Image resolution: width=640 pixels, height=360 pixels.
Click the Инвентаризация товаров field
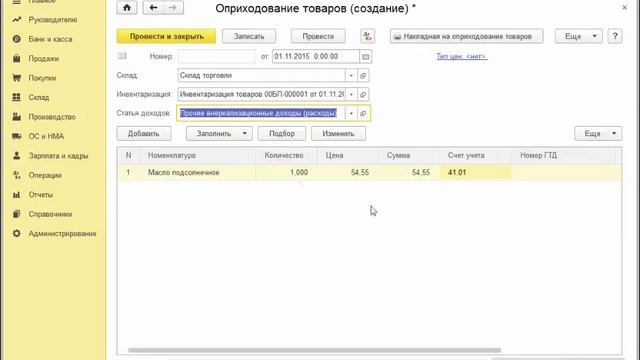(x=262, y=94)
